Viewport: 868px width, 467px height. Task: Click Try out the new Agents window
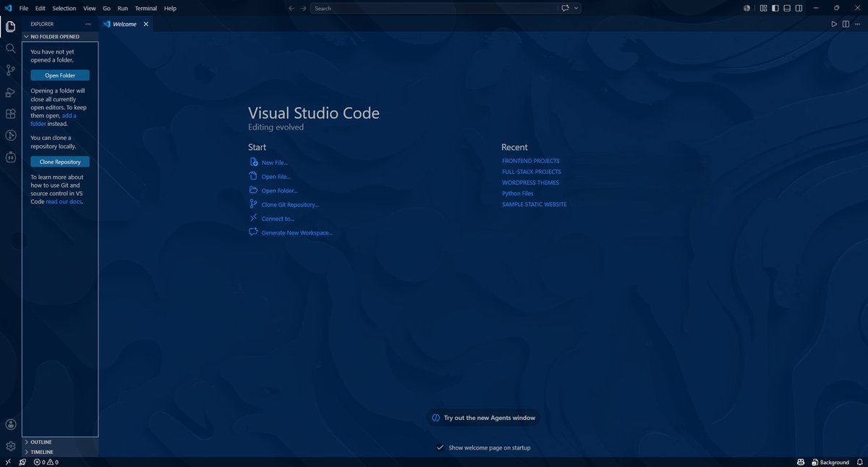484,418
